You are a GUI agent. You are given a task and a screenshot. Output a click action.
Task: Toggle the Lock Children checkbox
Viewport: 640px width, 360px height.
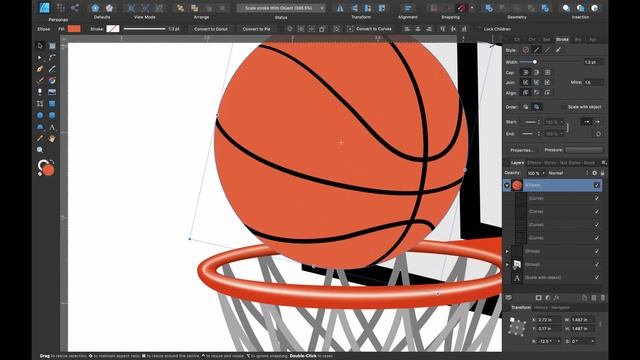(479, 29)
